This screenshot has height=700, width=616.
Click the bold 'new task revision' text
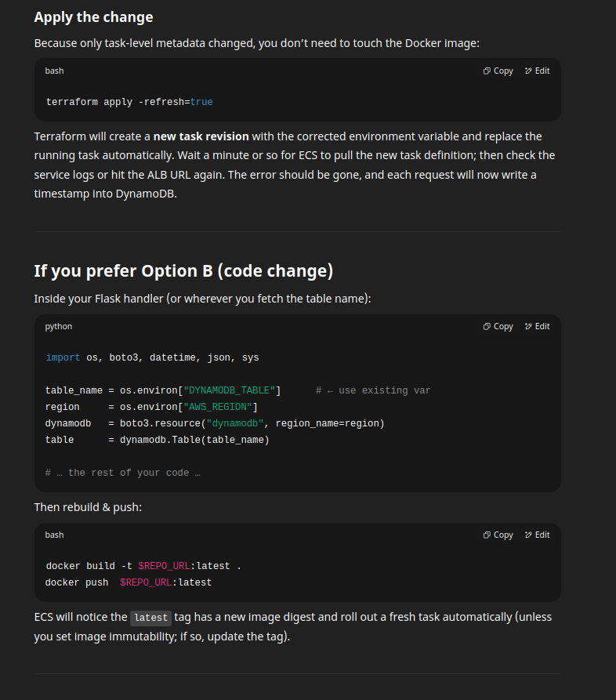point(201,136)
